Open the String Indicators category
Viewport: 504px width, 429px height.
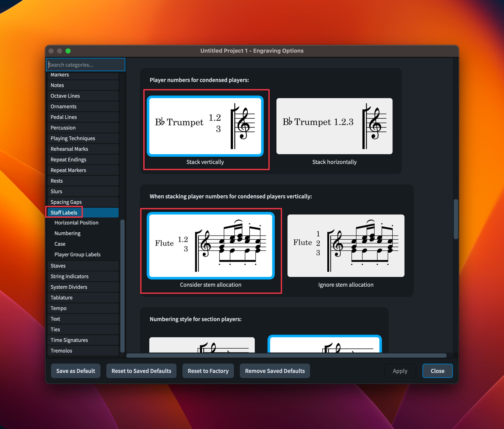tap(83, 276)
